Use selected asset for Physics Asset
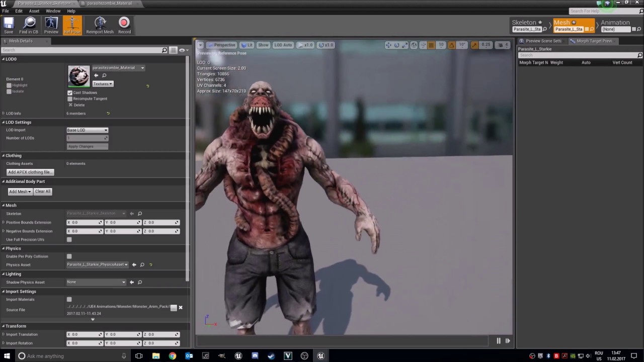This screenshot has width=644, height=362. [x=134, y=264]
